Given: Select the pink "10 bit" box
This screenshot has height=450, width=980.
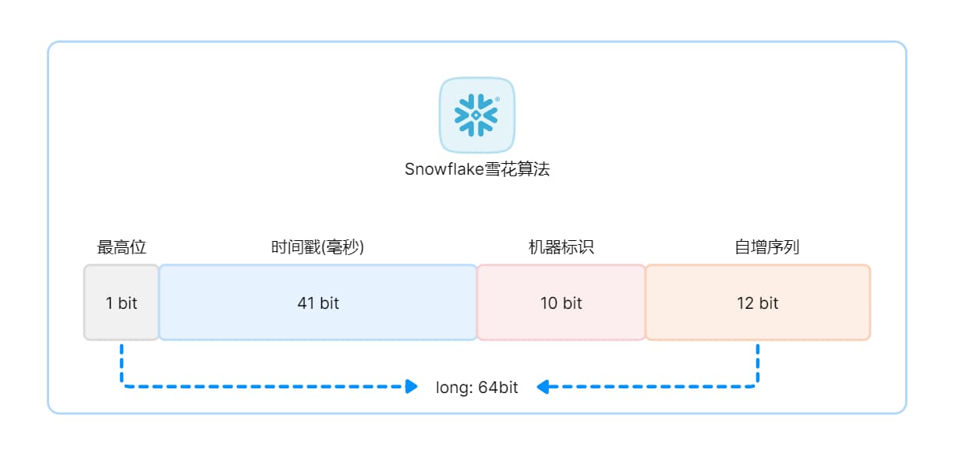Looking at the screenshot, I should point(561,303).
